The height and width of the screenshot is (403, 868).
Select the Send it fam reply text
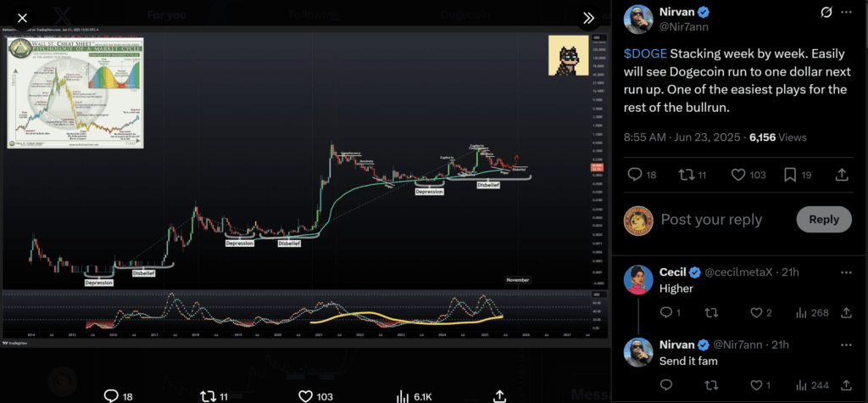tap(688, 361)
